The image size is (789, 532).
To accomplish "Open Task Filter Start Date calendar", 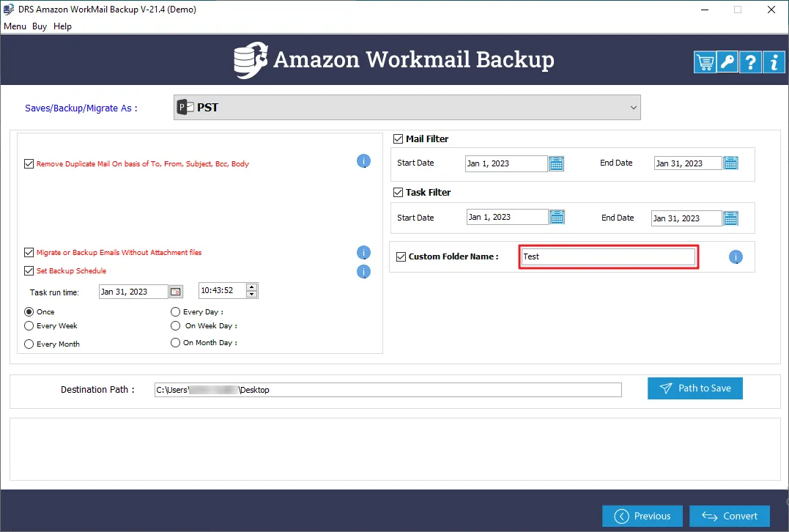I will [x=557, y=217].
